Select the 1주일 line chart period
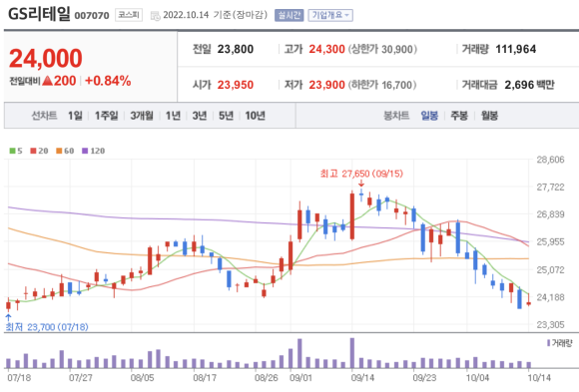This screenshot has width=579, height=392. (107, 116)
